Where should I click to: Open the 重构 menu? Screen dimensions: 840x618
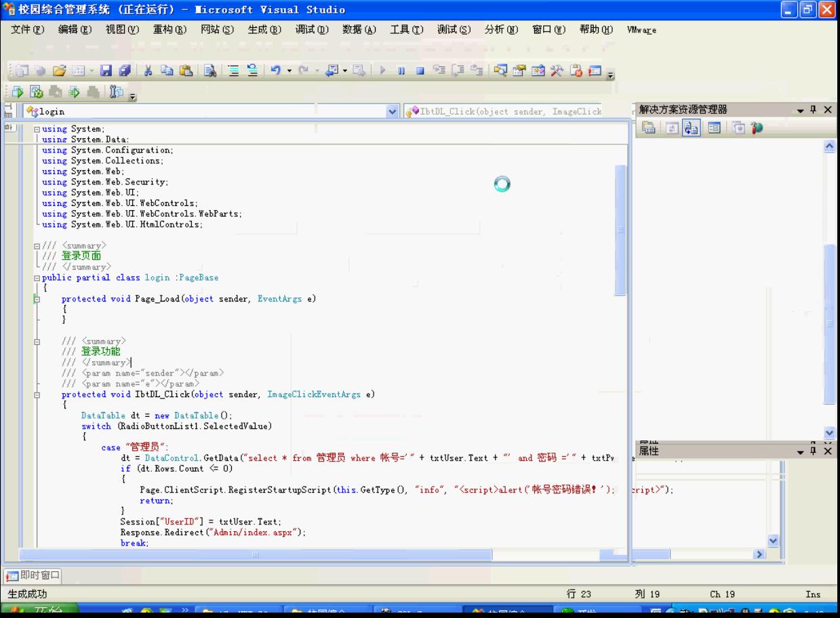pos(169,30)
